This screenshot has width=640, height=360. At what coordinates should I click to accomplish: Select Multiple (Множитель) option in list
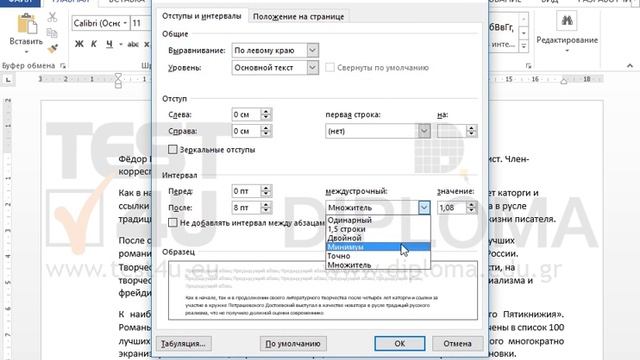click(378, 265)
